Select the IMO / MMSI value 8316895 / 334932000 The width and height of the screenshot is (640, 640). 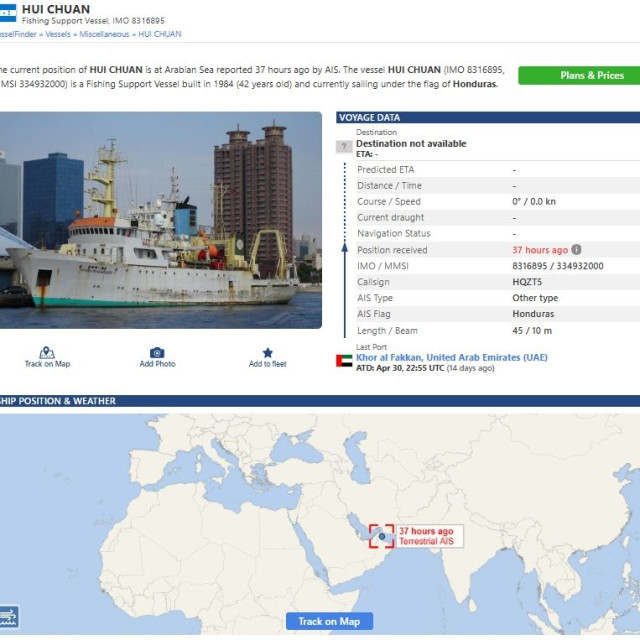coord(558,266)
